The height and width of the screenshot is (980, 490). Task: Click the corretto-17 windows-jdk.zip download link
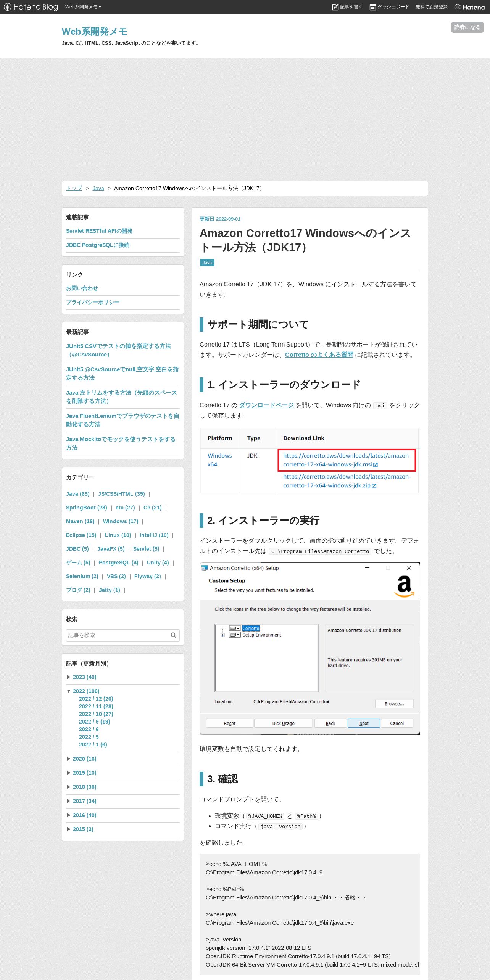click(347, 481)
